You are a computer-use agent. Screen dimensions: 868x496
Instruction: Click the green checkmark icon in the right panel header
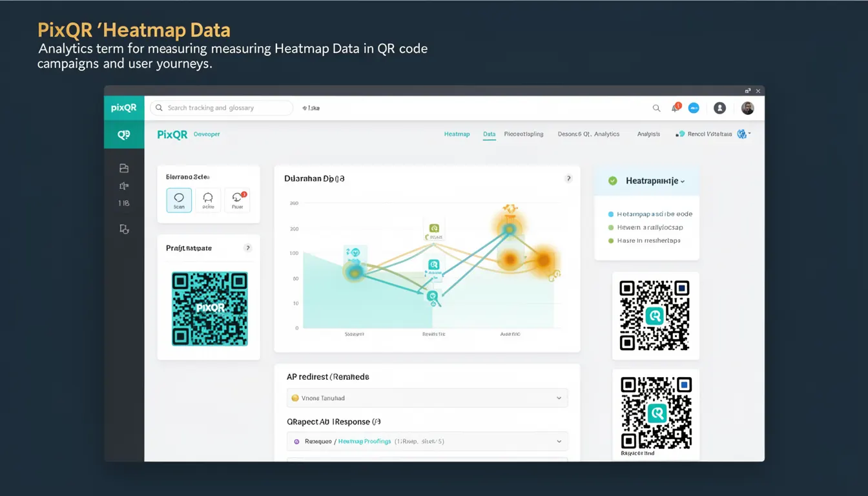pyautogui.click(x=612, y=181)
